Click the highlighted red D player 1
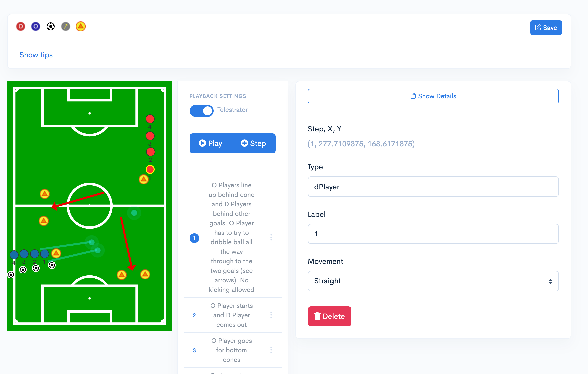The width and height of the screenshot is (588, 374). (x=150, y=169)
